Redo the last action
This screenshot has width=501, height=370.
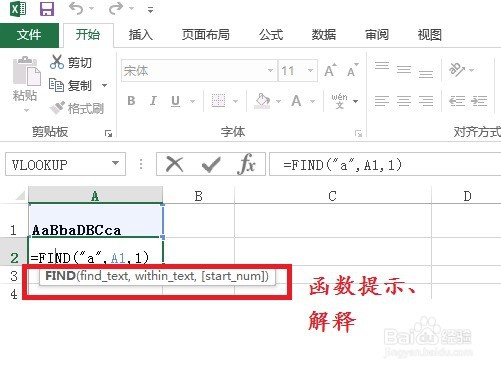pos(116,9)
